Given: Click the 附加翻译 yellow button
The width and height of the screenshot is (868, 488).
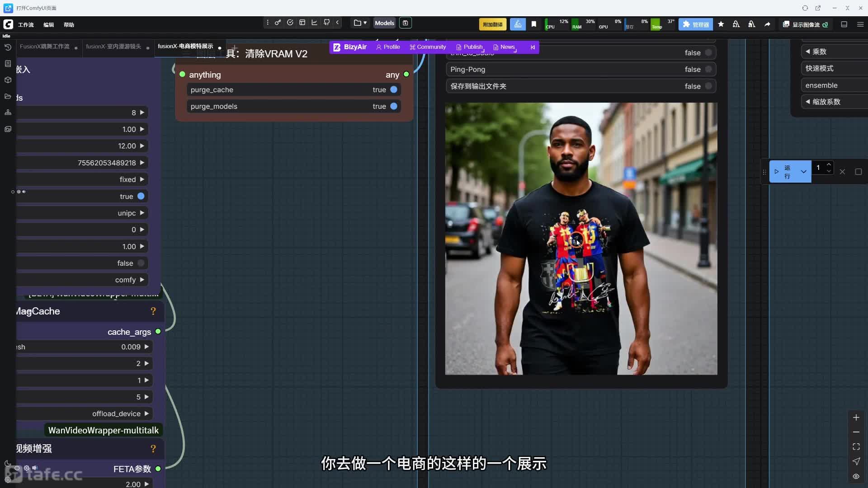Looking at the screenshot, I should coord(493,24).
